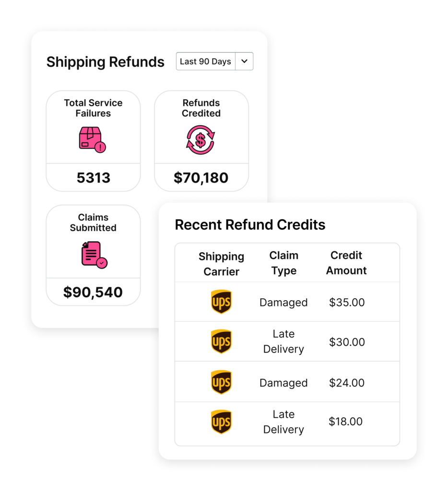Viewport: 448px width, 491px height.
Task: Select the Shipping Carrier column header
Action: (x=221, y=263)
